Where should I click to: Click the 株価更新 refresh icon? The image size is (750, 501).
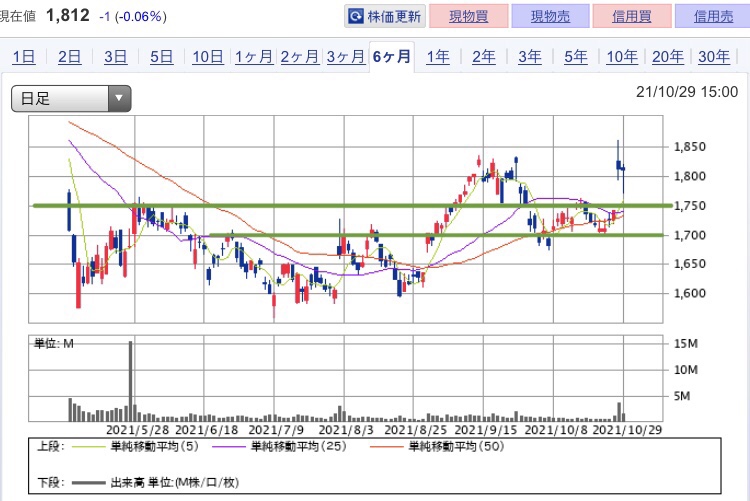click(355, 17)
